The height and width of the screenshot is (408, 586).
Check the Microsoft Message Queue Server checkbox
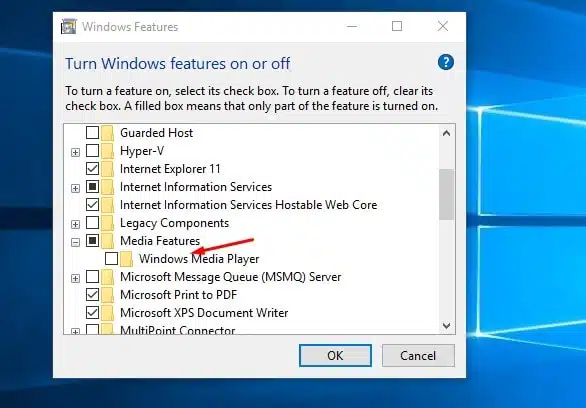tap(92, 276)
